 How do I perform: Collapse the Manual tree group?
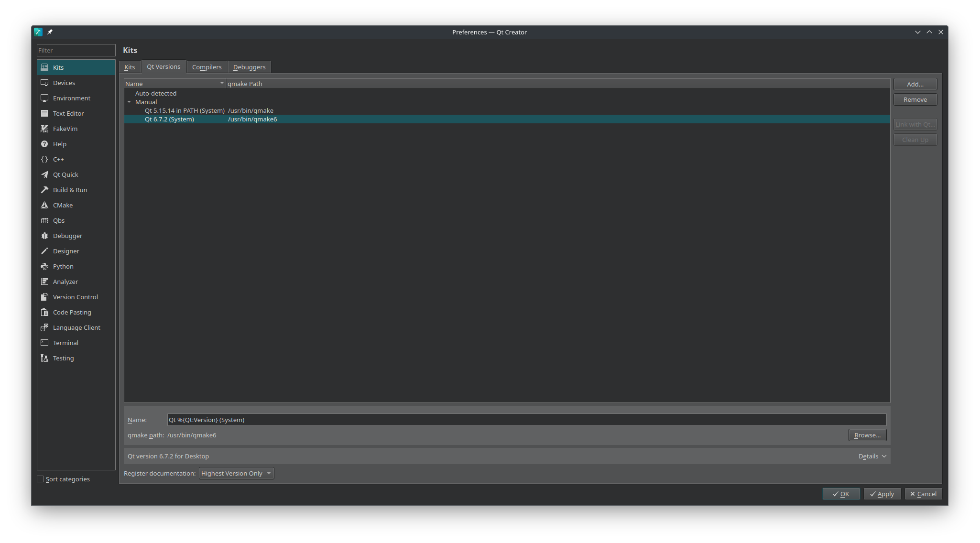pos(129,102)
